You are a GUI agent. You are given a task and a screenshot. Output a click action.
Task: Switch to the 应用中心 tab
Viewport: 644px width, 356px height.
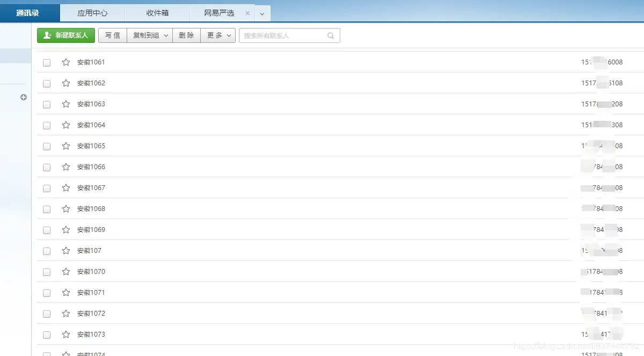point(93,13)
